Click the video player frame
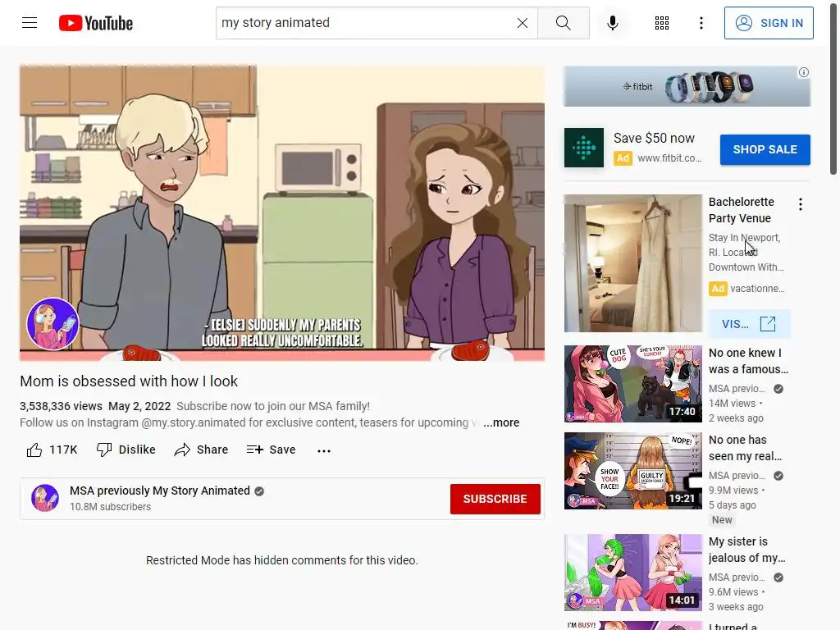This screenshot has width=840, height=630. 282,212
